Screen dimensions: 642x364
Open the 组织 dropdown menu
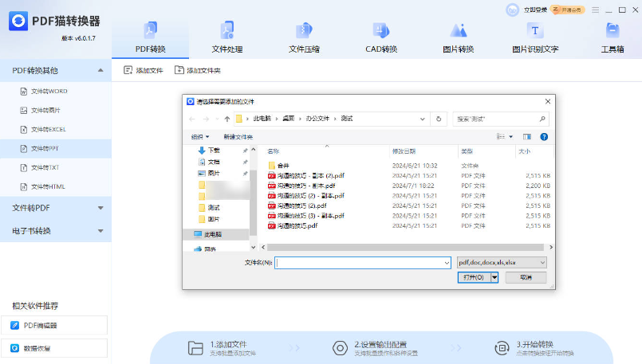pyautogui.click(x=200, y=137)
